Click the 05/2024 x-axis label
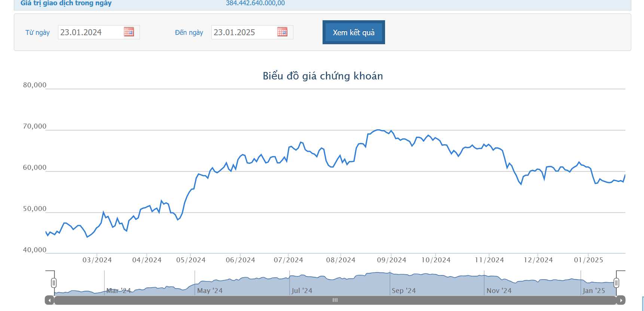Image resolution: width=644 pixels, height=311 pixels. (x=191, y=260)
